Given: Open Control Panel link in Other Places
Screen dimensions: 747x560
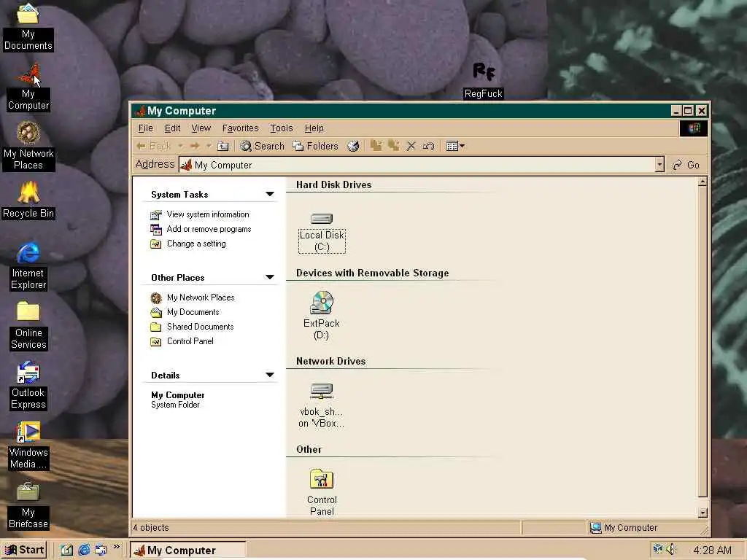Looking at the screenshot, I should 190,341.
